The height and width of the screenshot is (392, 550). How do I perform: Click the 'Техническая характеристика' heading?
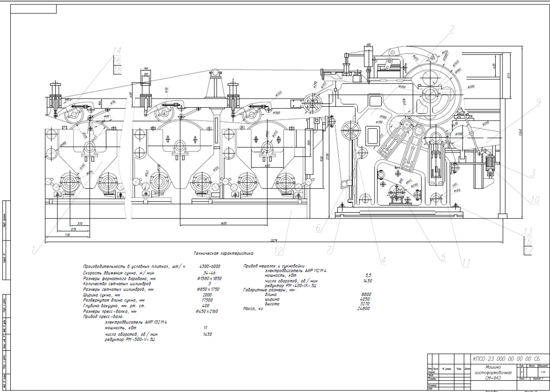point(224,253)
